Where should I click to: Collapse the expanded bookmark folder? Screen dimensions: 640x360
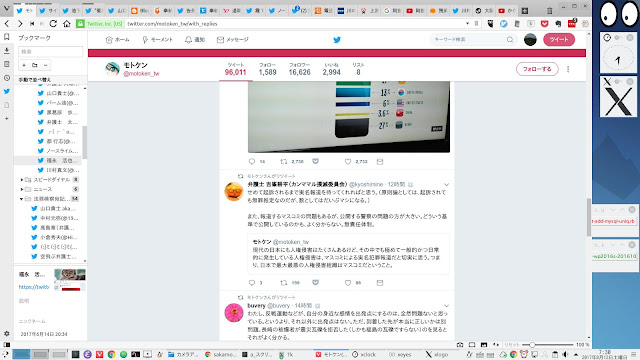[22, 199]
